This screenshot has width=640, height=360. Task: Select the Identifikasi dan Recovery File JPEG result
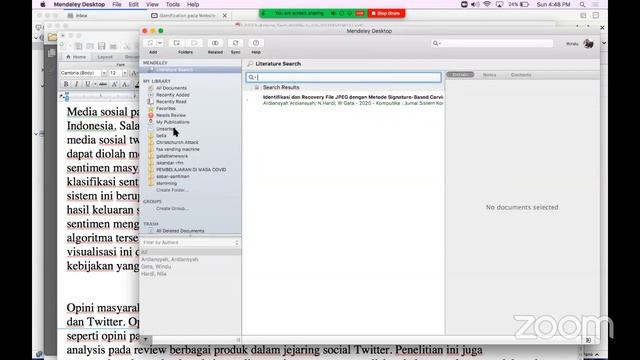point(353,100)
